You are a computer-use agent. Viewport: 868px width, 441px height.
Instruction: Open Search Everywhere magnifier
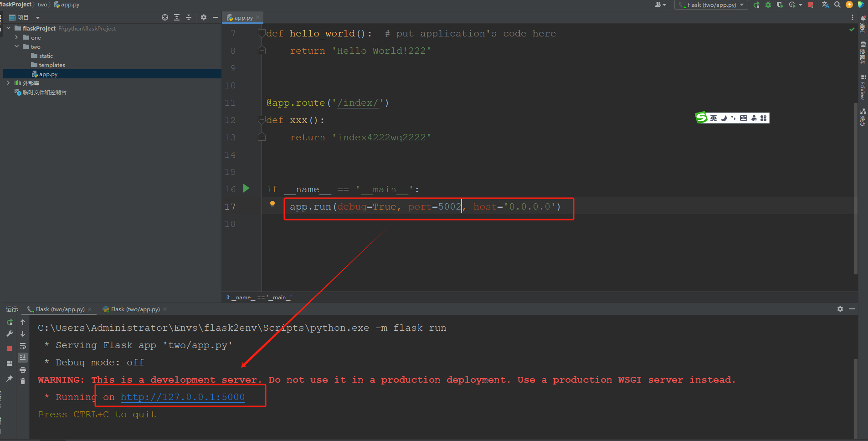(837, 5)
